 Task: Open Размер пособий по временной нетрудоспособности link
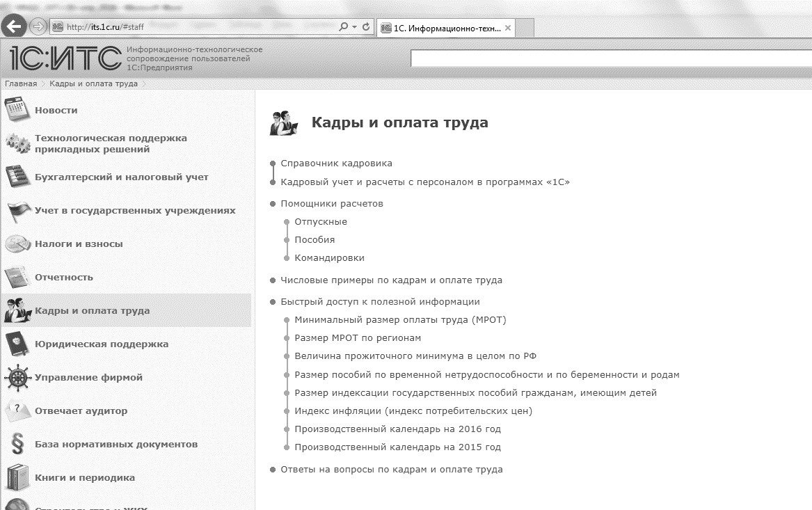(487, 375)
